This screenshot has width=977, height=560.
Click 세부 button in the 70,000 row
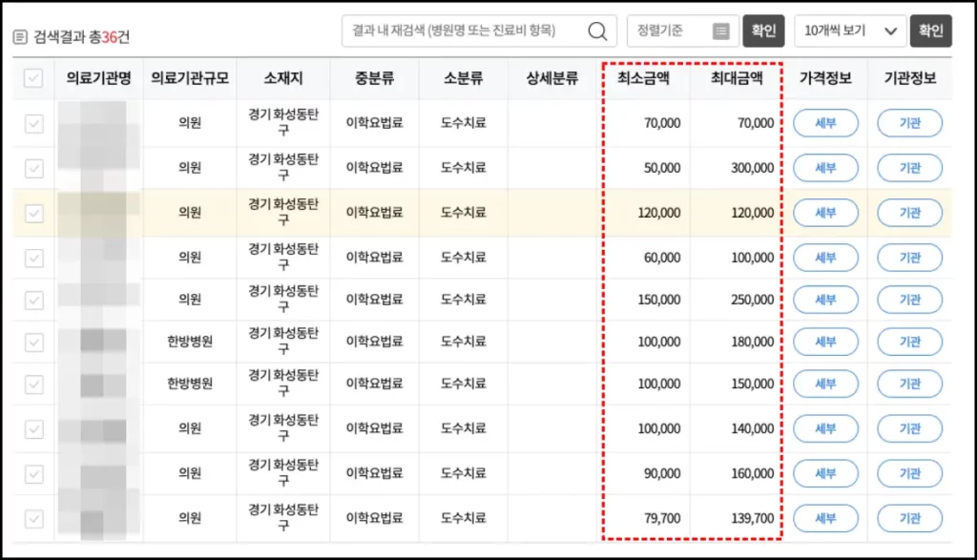click(x=825, y=123)
